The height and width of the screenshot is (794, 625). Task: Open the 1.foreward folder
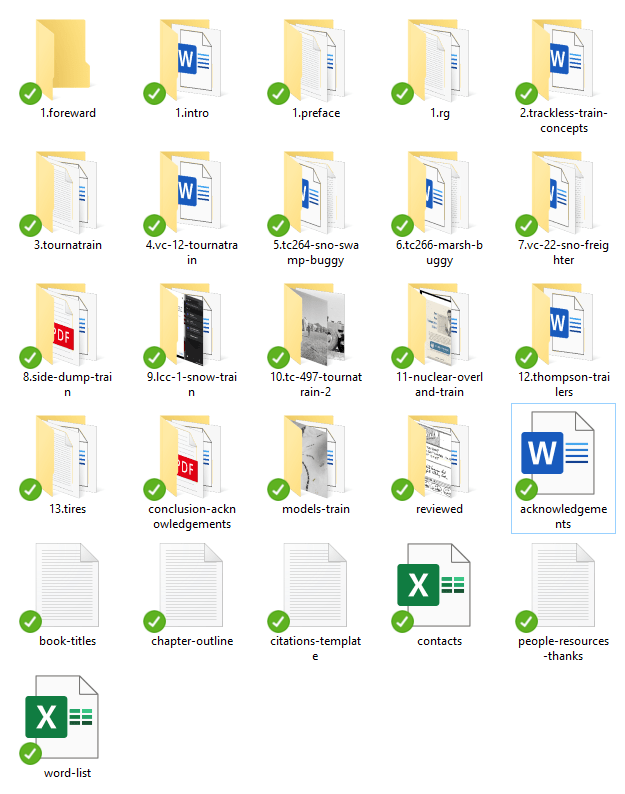[x=67, y=62]
